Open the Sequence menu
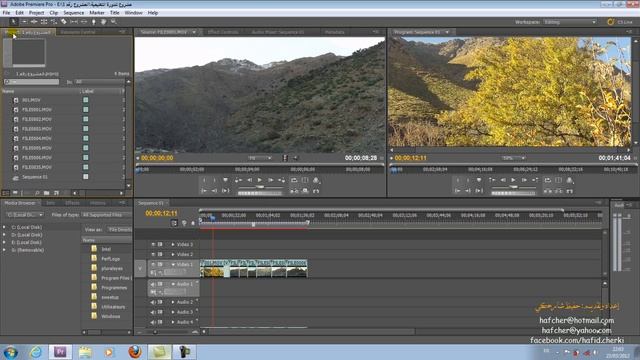Viewport: 640px width, 360px height. (x=73, y=13)
